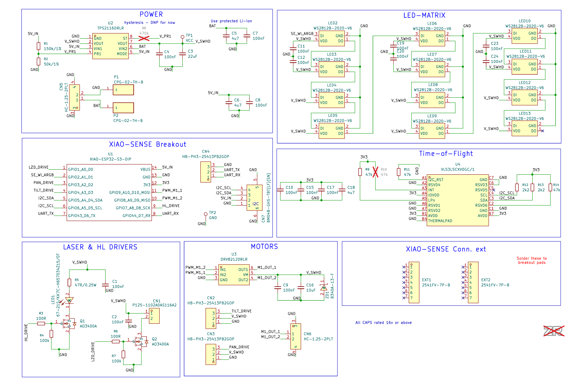Click the EXT1 2541FV-7P-B connector symbol

pyautogui.click(x=414, y=283)
